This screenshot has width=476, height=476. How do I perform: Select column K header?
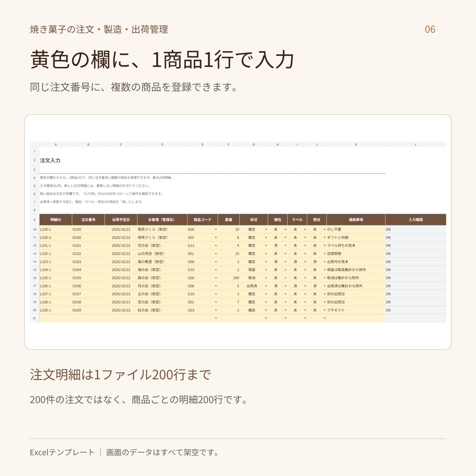tap(356, 145)
